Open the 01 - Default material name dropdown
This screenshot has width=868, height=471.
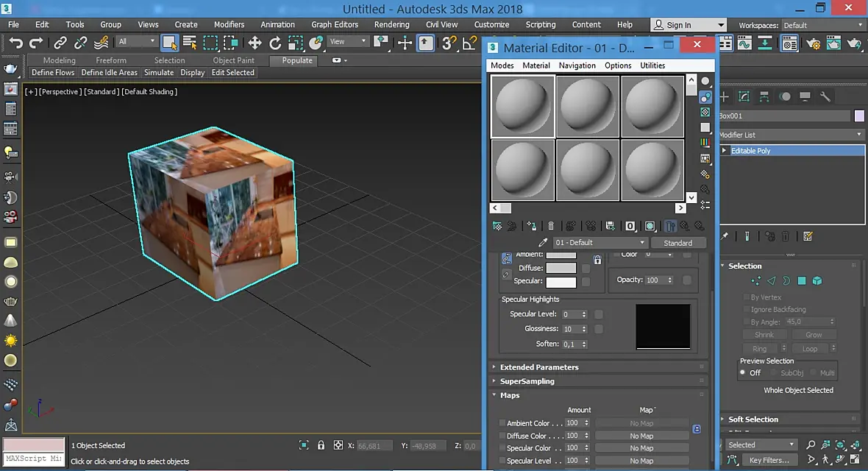pyautogui.click(x=600, y=243)
